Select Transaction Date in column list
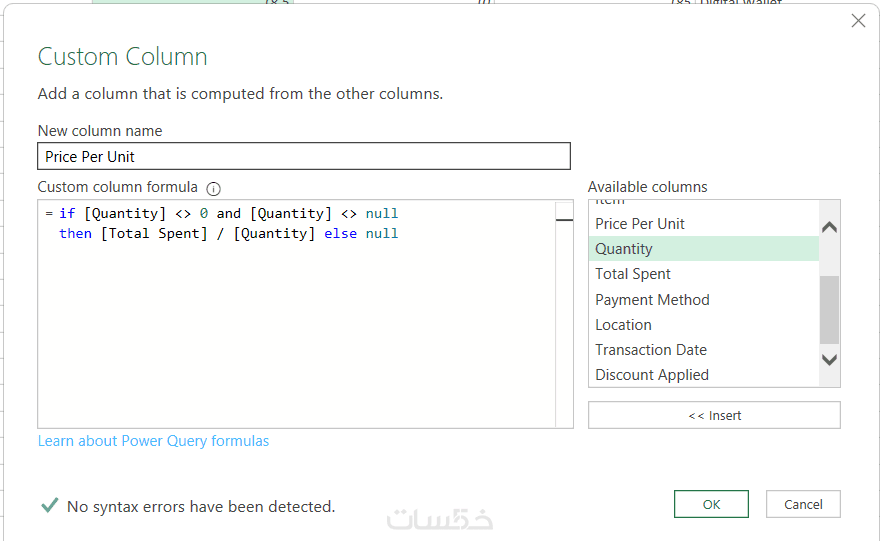 coord(651,350)
